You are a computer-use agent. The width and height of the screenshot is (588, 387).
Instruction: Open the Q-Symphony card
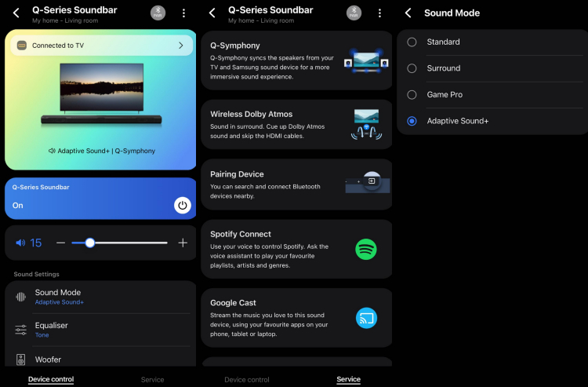click(296, 60)
